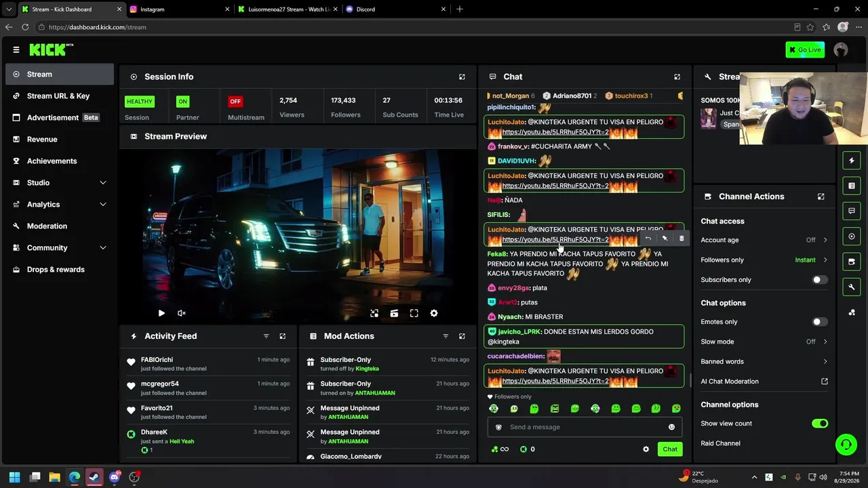Click the browser address bar
The height and width of the screenshot is (488, 868).
(x=414, y=27)
